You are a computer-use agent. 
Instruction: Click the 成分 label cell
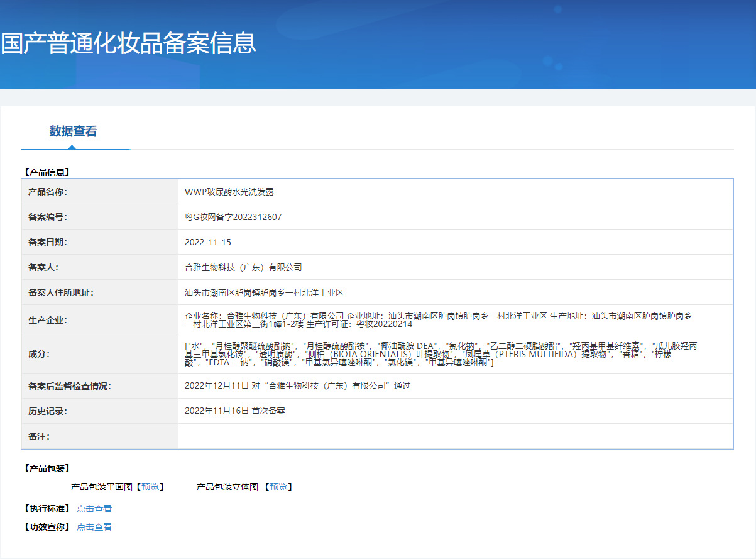(100, 354)
